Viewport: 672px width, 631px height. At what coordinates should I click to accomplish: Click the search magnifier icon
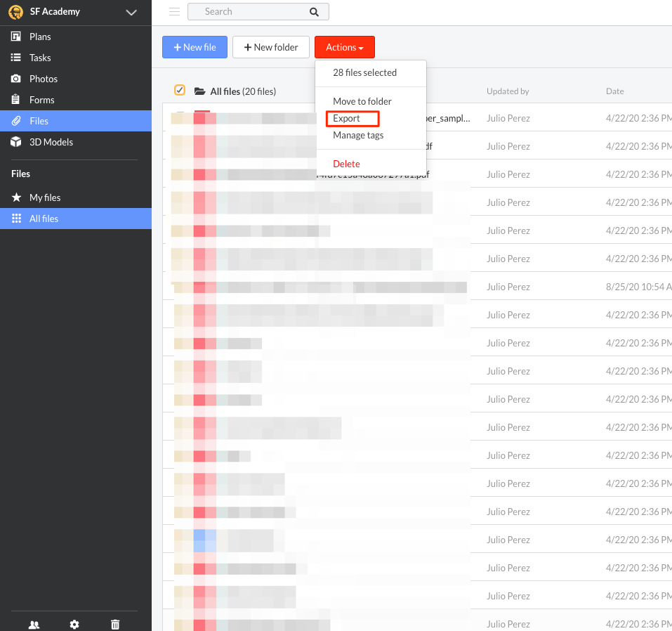[314, 12]
